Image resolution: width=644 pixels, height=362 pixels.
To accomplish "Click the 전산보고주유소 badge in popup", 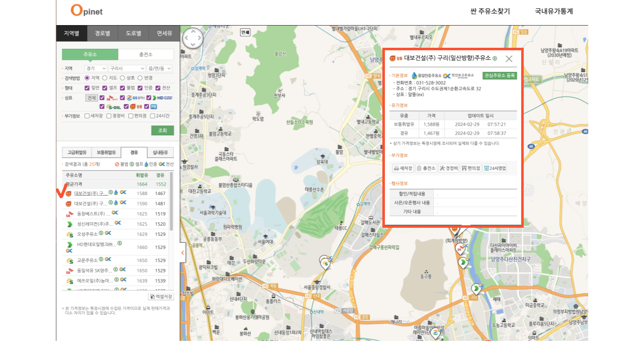I will 459,75.
